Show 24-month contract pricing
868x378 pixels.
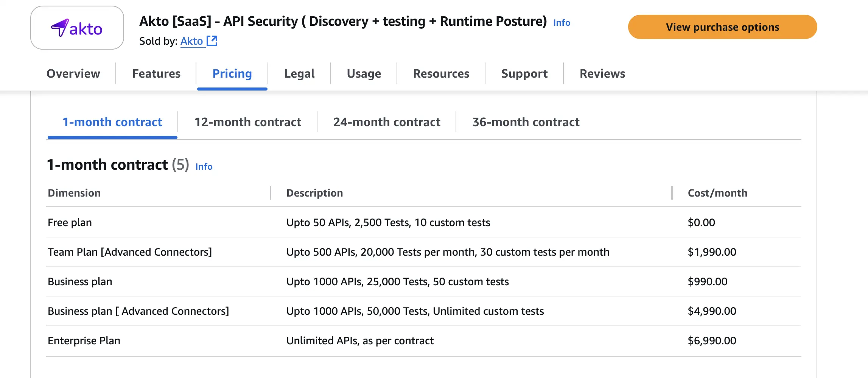coord(387,122)
